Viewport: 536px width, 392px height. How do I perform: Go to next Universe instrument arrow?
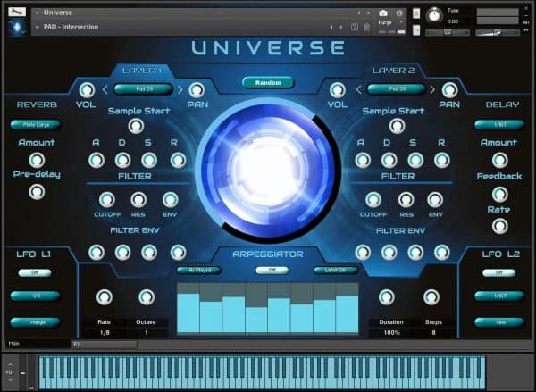[368, 13]
